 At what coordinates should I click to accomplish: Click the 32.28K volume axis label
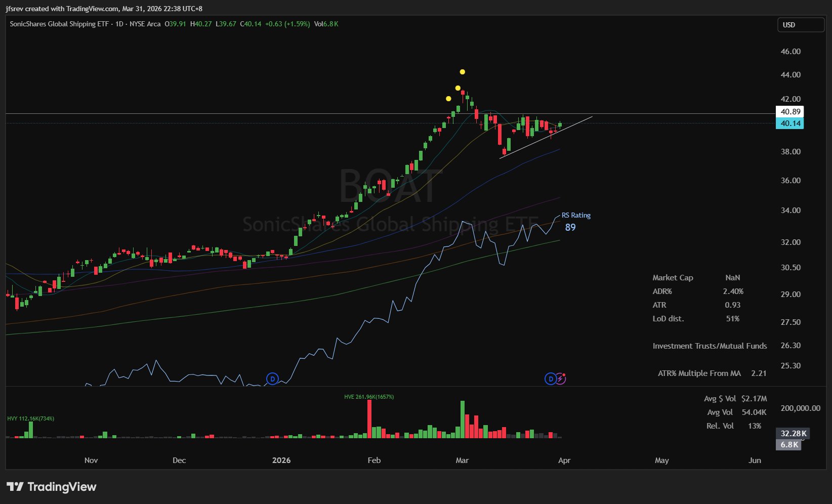(793, 433)
